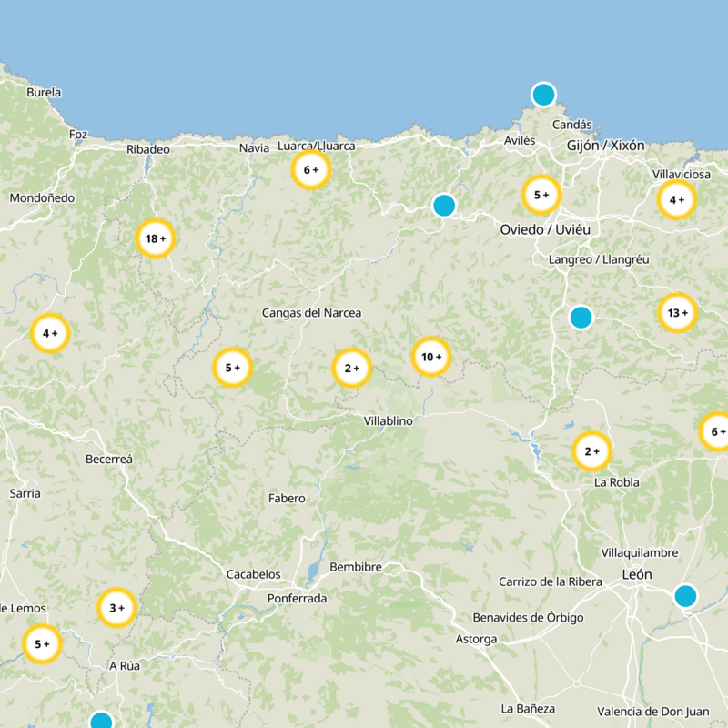Open the 13+ cluster marker

click(x=678, y=313)
